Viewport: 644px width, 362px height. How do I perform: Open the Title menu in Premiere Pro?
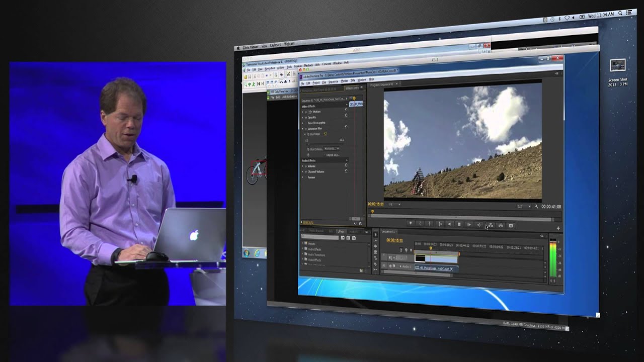tap(353, 80)
